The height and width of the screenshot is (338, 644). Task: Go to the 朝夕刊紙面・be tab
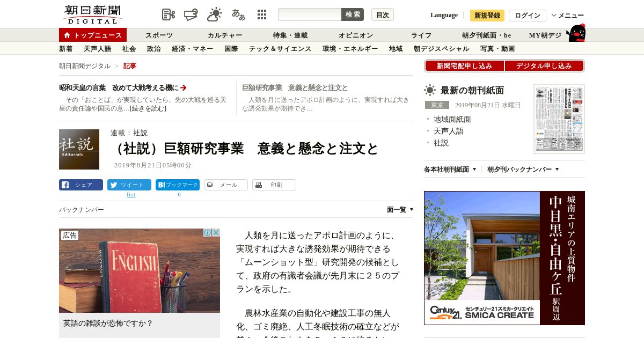point(487,35)
